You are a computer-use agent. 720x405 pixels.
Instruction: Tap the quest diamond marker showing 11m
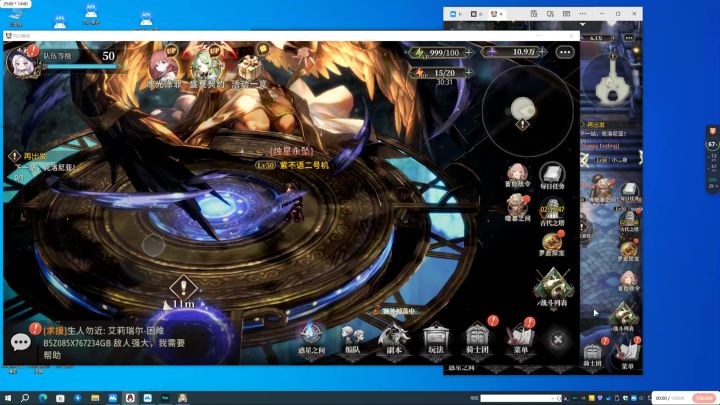(183, 288)
